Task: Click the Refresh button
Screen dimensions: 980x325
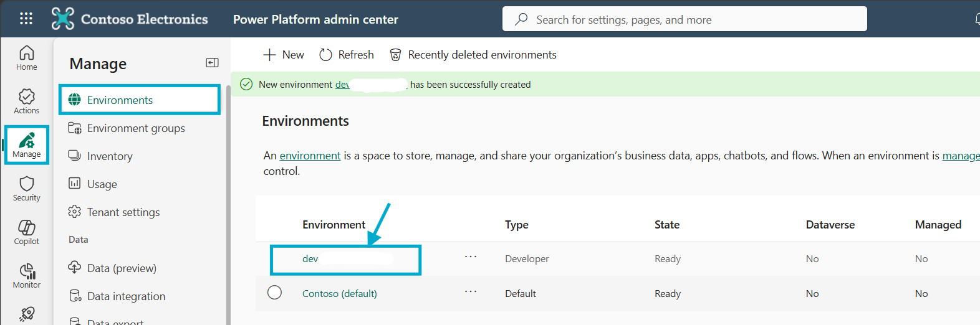Action: click(347, 55)
